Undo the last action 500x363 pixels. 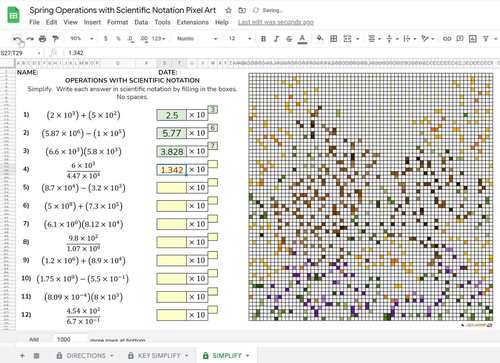point(17,39)
